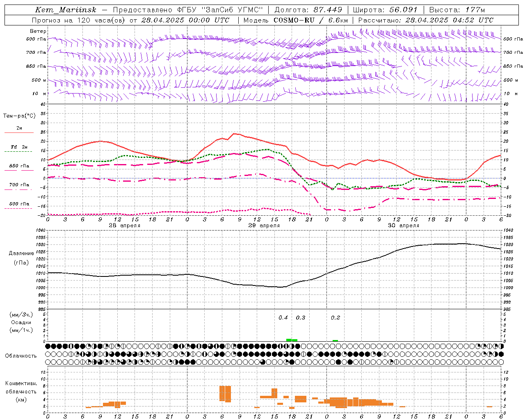525x420 pixels.
Task: Click the '500 гПа' temperature legend label
Action: pyautogui.click(x=19, y=204)
